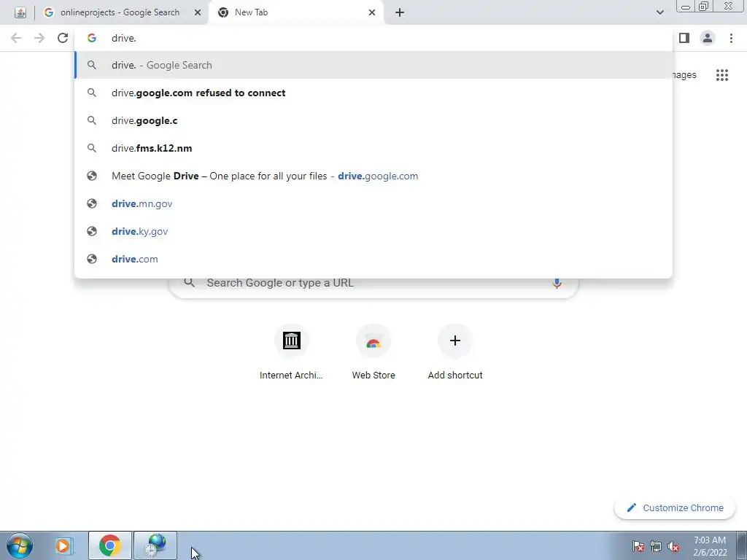
Task: Close the New Tab tab
Action: click(372, 12)
